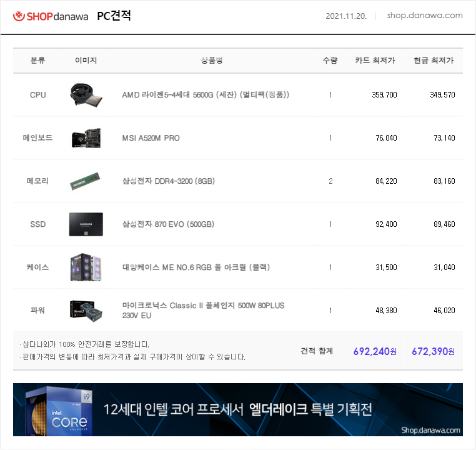The height and width of the screenshot is (450, 476).
Task: Click the price fluctuation notice 판매가격의 변동
Action: click(x=134, y=357)
